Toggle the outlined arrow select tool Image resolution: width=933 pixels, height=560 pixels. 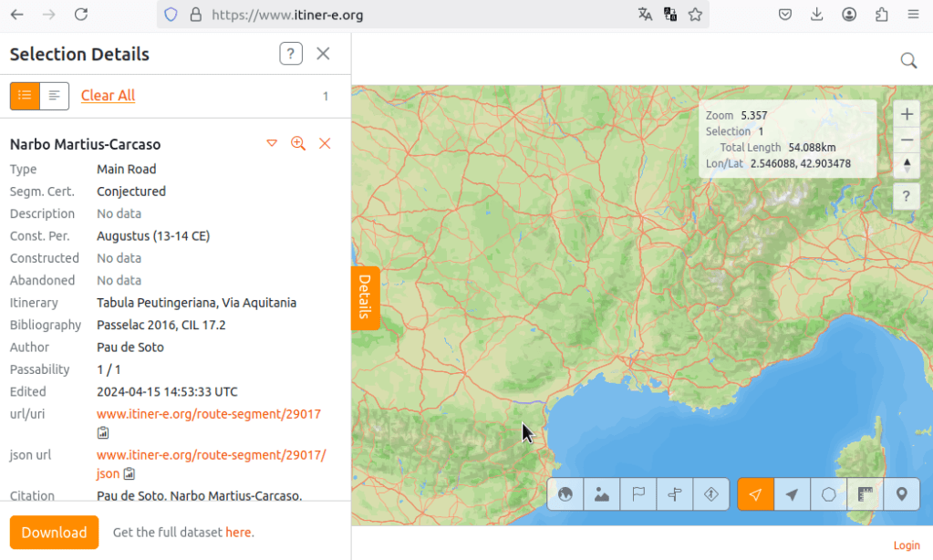pos(755,494)
